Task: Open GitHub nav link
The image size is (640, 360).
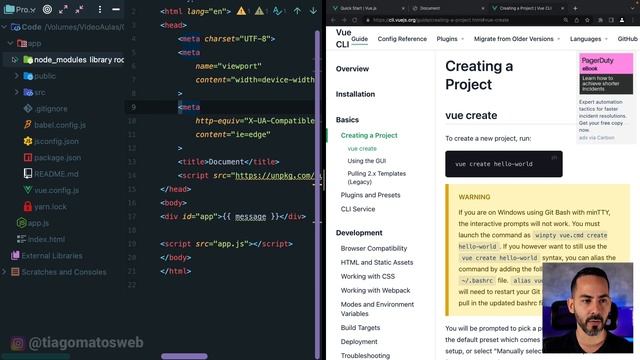Action: coord(627,39)
